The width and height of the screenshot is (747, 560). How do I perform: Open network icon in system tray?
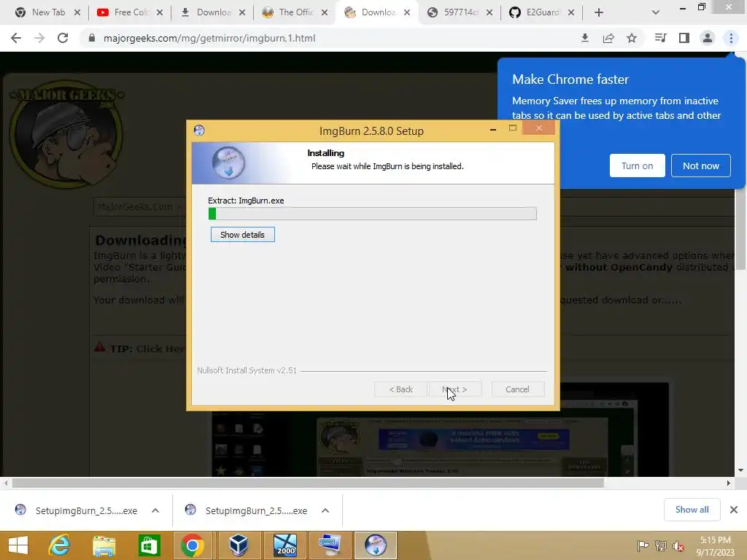pyautogui.click(x=661, y=545)
